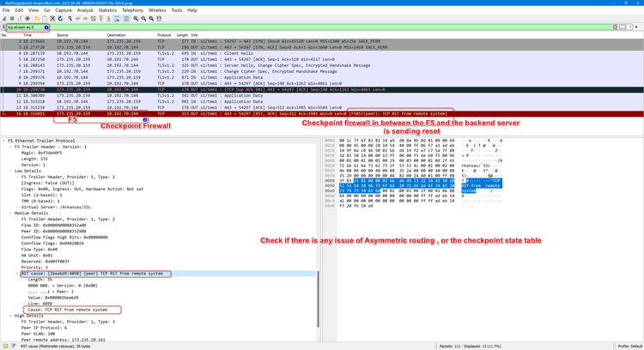Viewport: 644px width, 350px height.
Task: Go to specified packet icon
Action: 94,19
